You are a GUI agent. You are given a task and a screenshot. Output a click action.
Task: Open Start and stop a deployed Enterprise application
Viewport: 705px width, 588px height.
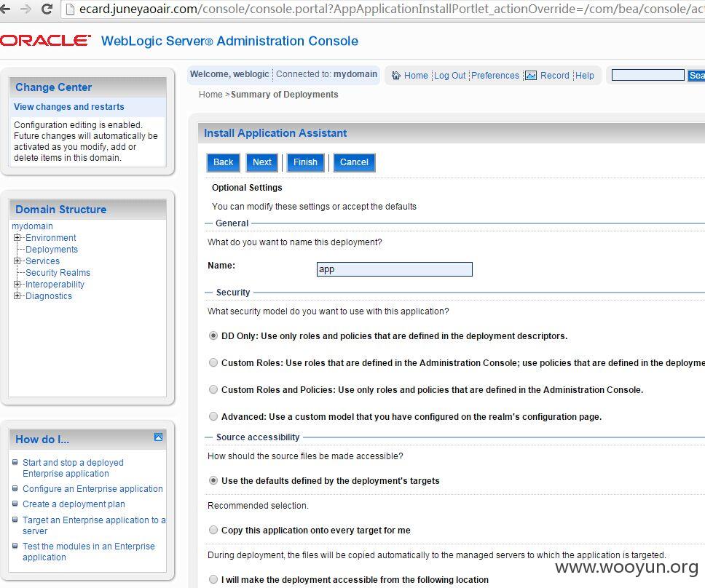(x=73, y=468)
